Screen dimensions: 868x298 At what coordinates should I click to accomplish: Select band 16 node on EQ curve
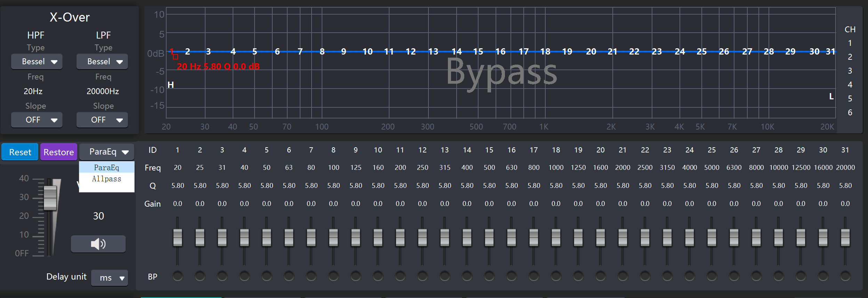click(x=500, y=52)
